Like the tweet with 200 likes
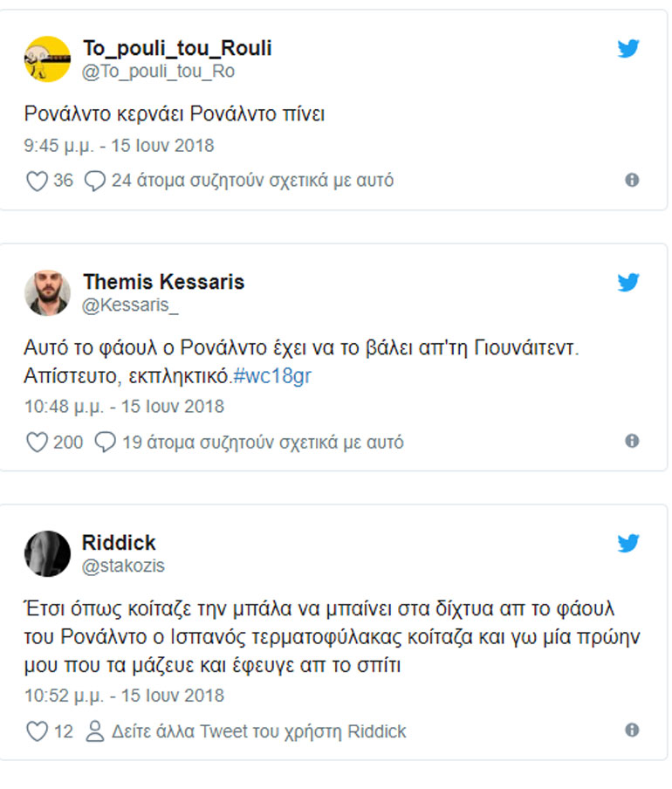672x789 pixels. pos(37,443)
